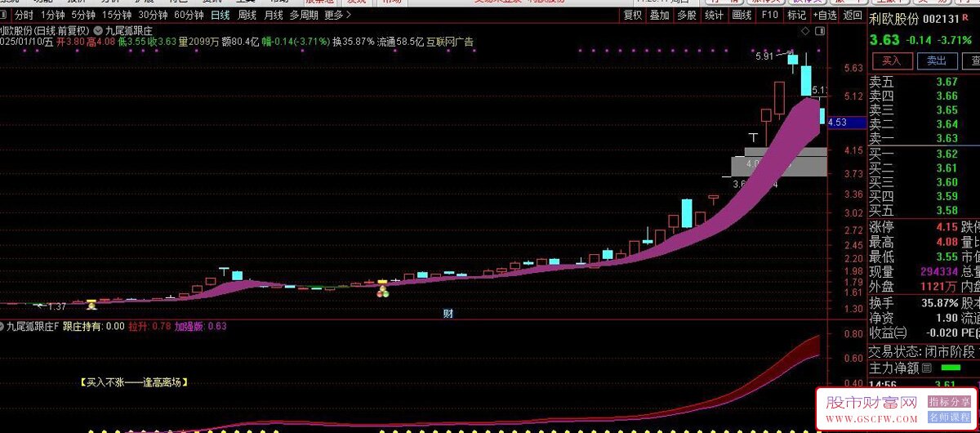
Task: Click the 换手 value 35.87%
Action: click(939, 302)
